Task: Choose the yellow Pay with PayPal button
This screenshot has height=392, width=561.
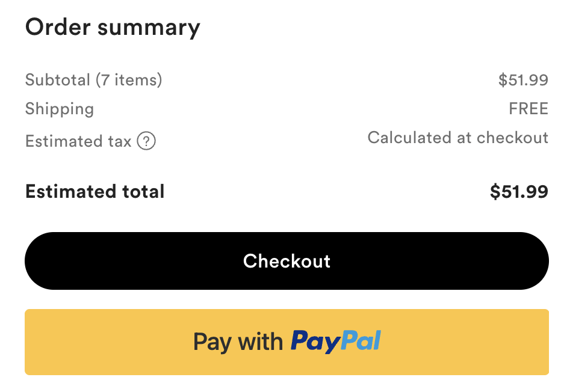Action: click(x=287, y=342)
